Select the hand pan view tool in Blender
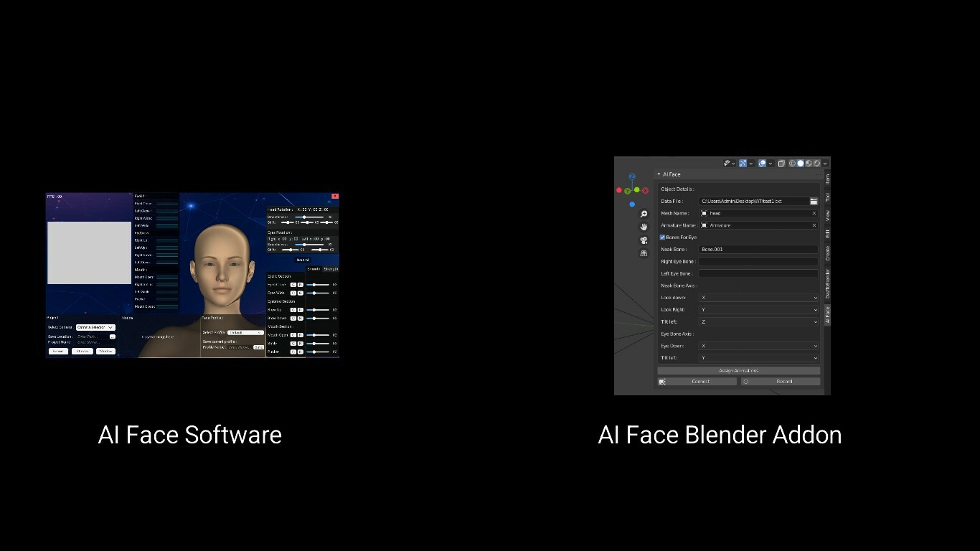Image resolution: width=980 pixels, height=551 pixels. coord(644,227)
